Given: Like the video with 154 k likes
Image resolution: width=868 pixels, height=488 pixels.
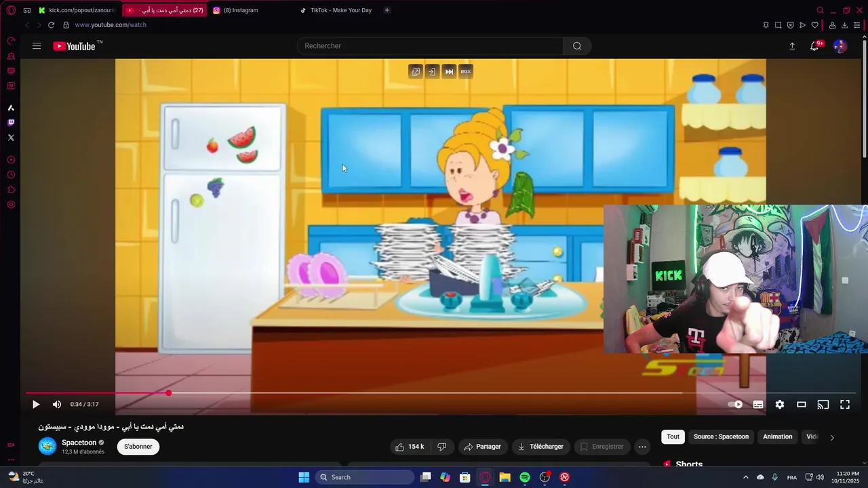Looking at the screenshot, I should coord(410,447).
